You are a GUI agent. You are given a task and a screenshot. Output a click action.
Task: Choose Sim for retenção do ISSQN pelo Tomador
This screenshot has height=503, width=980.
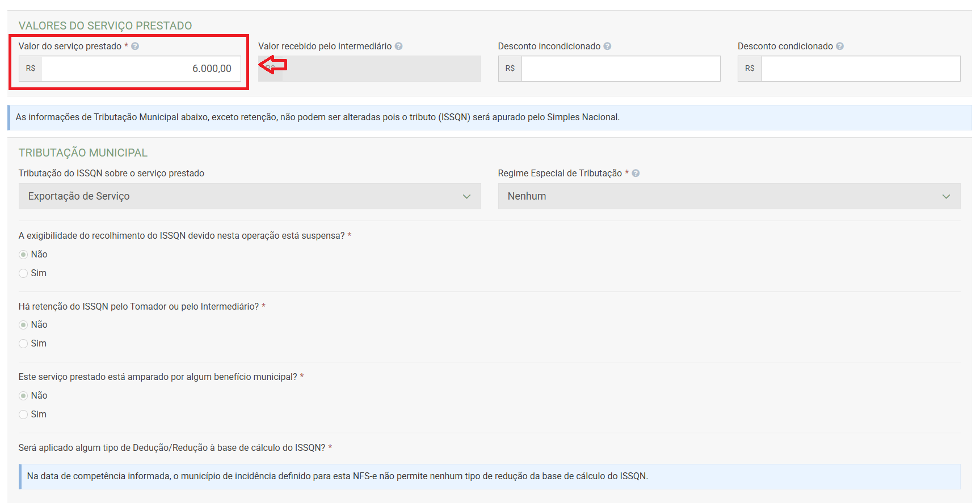coord(23,344)
